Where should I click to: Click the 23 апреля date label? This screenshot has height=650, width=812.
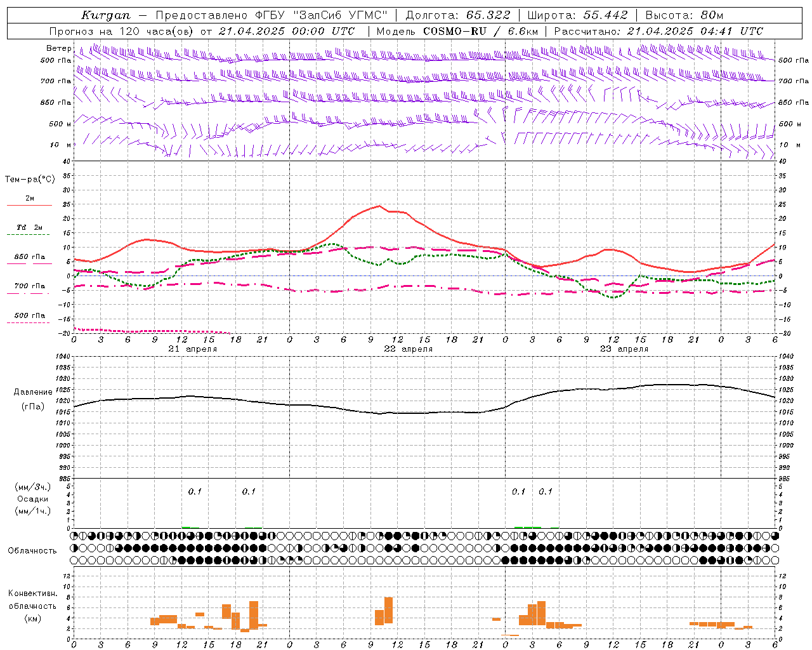(624, 349)
